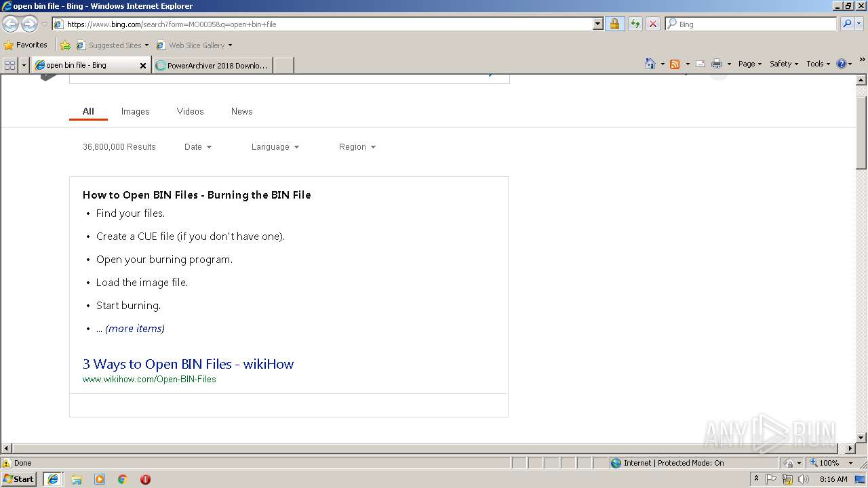This screenshot has height=488, width=868.
Task: Switch to News results tab
Action: pyautogui.click(x=241, y=111)
